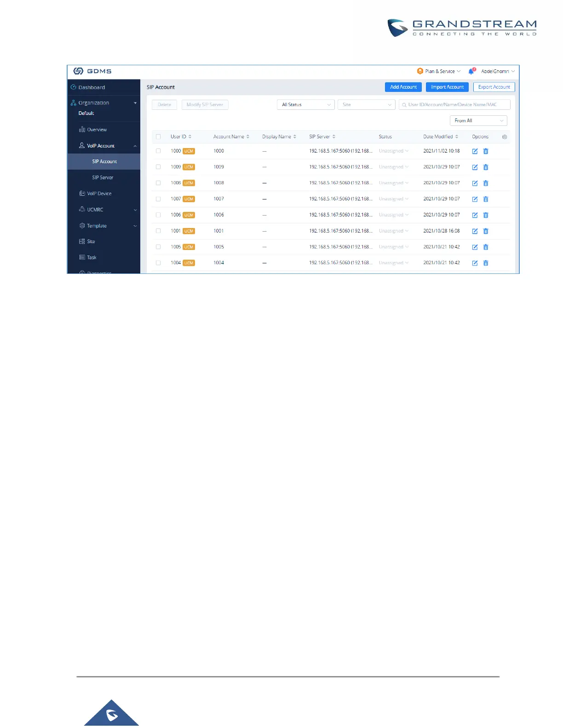Image resolution: width=563 pixels, height=728 pixels.
Task: Sort by Date Modified column arrows
Action: click(457, 137)
